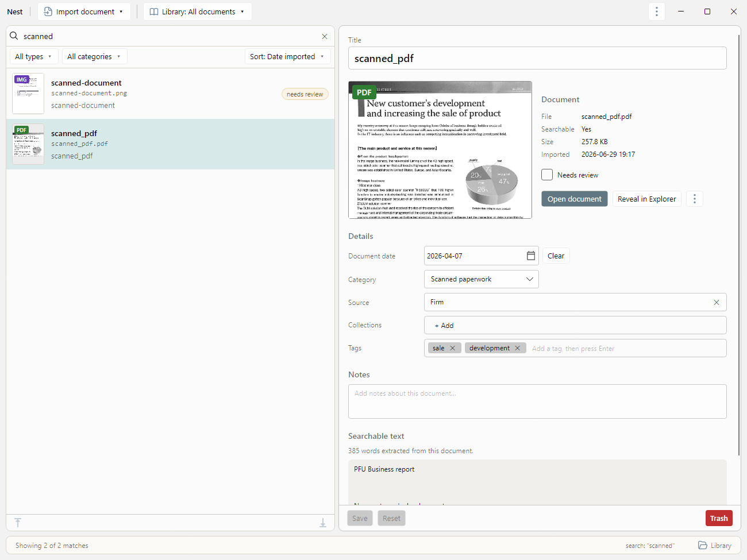Open the All categories filter
Screen dimensions: 747x560
pyautogui.click(x=94, y=56)
